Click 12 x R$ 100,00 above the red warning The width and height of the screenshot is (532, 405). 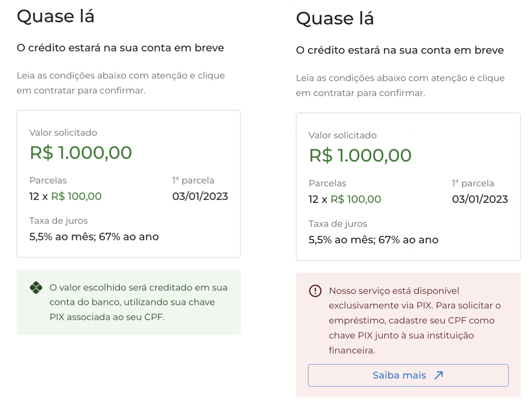(345, 199)
